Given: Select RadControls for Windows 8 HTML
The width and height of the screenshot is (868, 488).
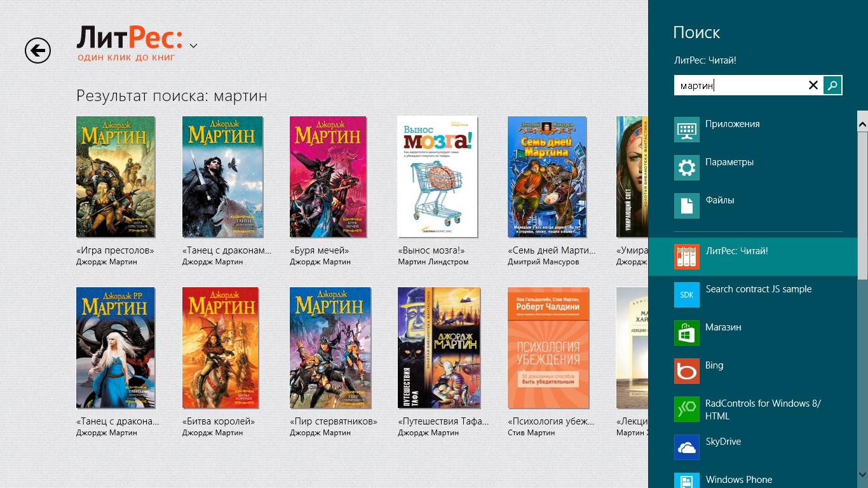Looking at the screenshot, I should coord(763,410).
